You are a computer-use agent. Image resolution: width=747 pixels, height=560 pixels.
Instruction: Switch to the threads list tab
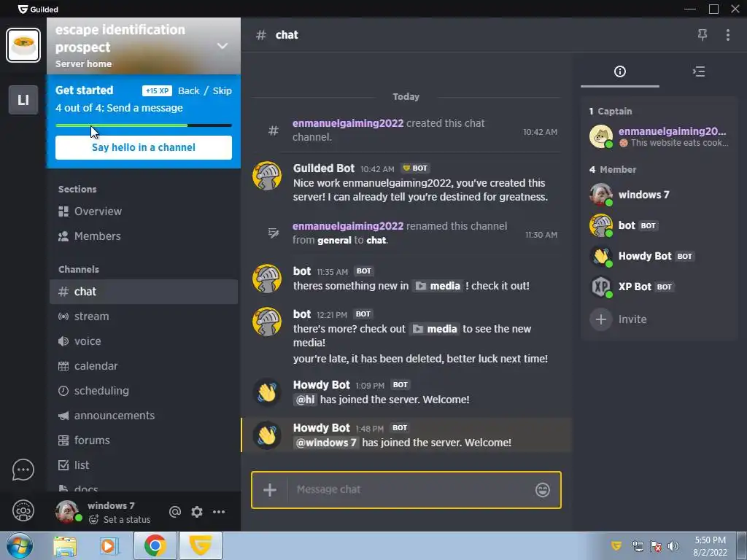698,71
